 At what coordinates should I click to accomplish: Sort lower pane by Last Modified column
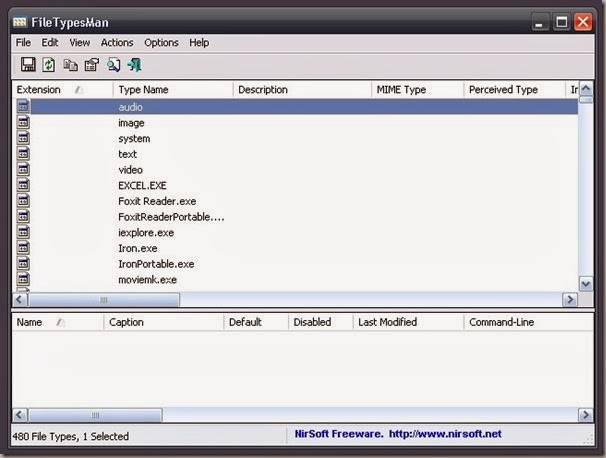408,322
